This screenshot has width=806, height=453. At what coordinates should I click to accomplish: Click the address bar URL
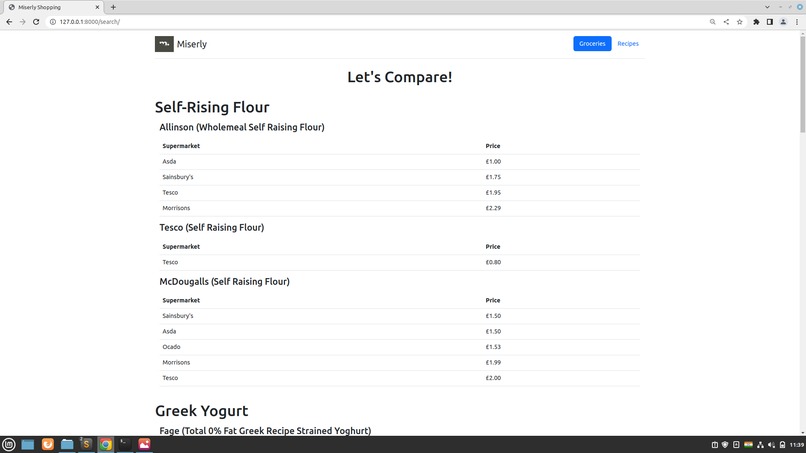[89, 22]
